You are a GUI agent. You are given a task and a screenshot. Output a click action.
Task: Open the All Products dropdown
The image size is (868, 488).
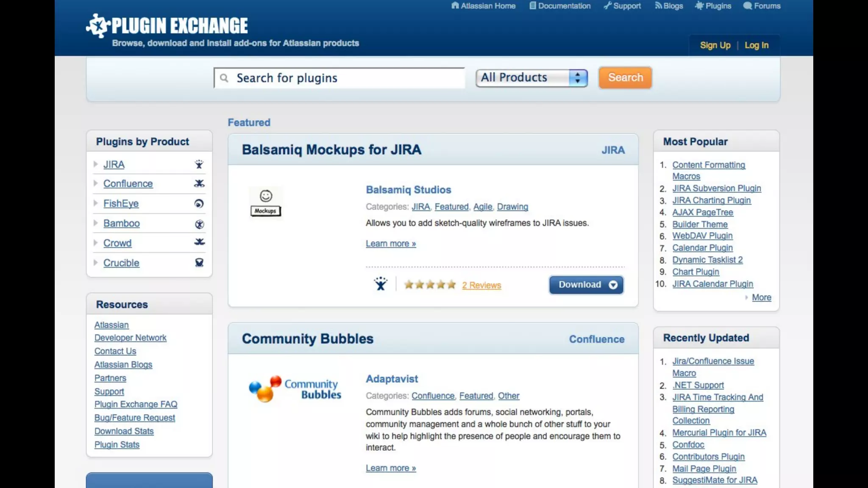point(531,78)
